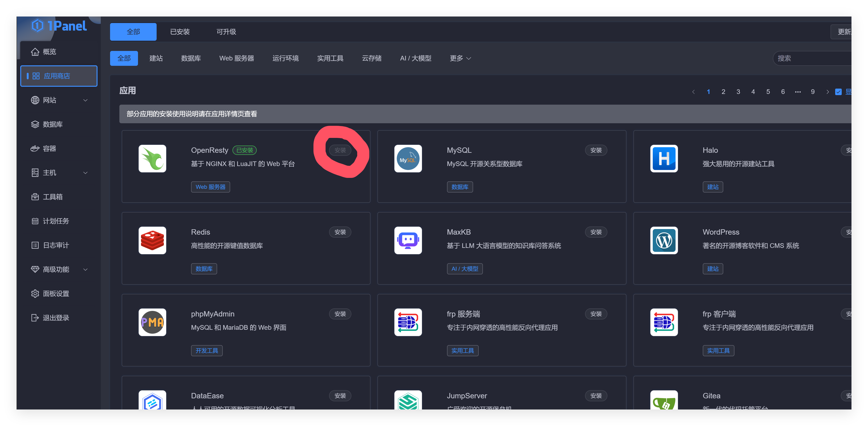Filter by 运行环境 category
This screenshot has height=426, width=868.
(x=285, y=58)
